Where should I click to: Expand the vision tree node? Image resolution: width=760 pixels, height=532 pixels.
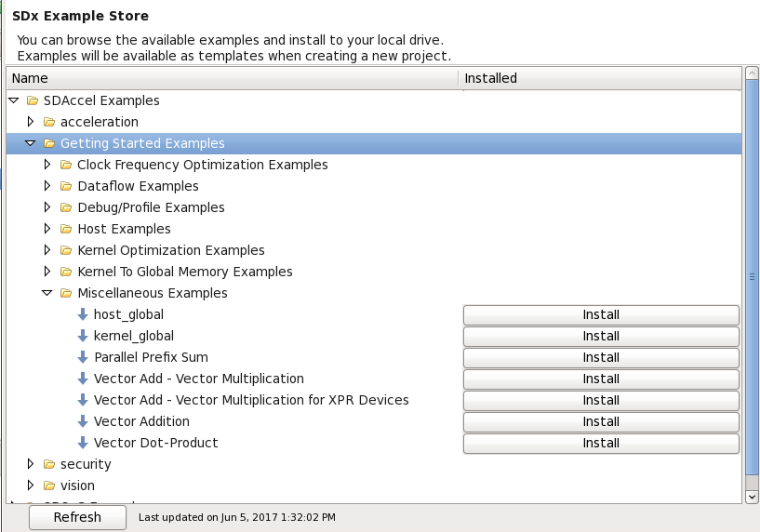(x=31, y=485)
